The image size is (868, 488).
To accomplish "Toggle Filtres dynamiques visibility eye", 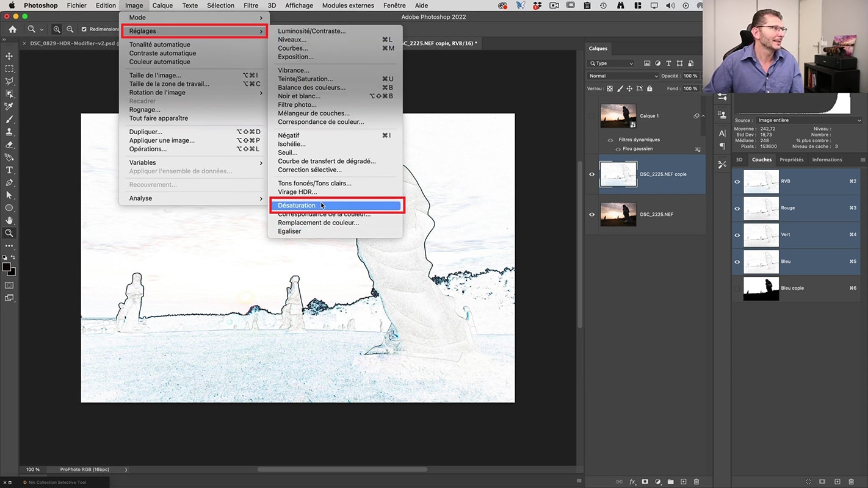I will [x=610, y=140].
